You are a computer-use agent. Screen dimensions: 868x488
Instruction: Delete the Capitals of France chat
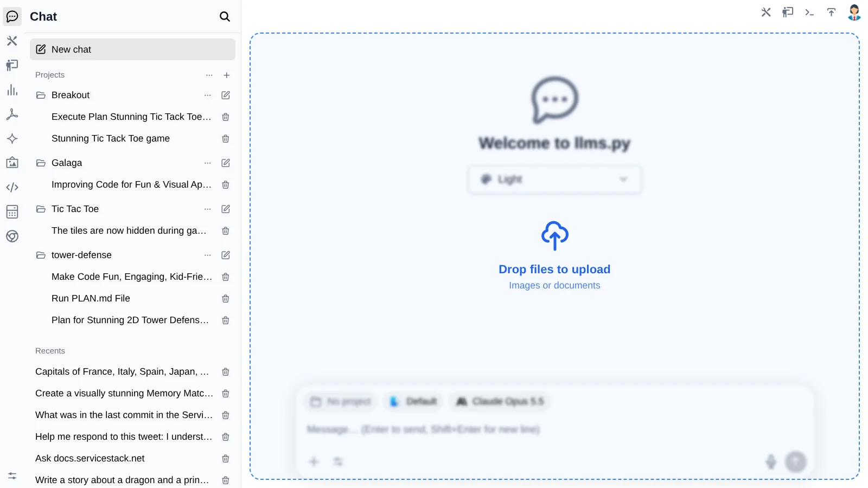tap(226, 372)
